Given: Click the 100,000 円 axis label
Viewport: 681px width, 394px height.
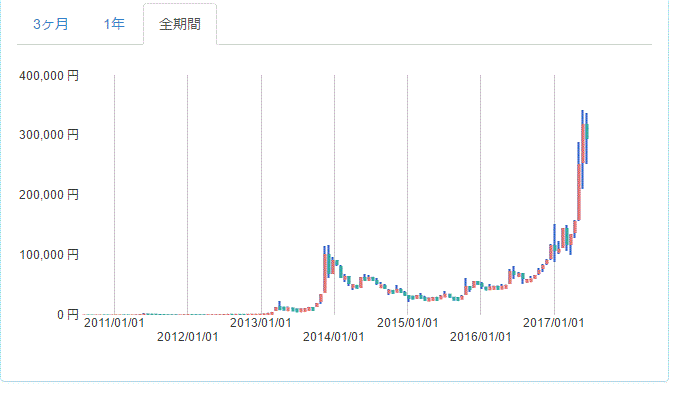Looking at the screenshot, I should point(49,255).
